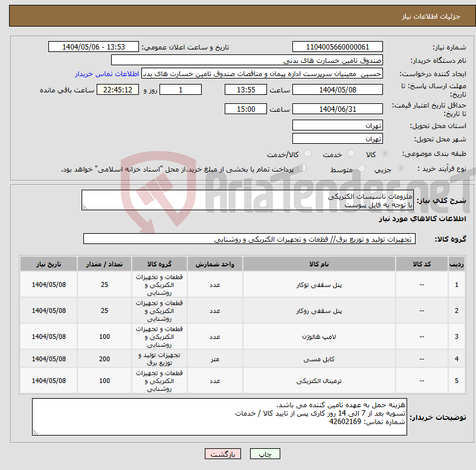The width and height of the screenshot is (476, 470).
Task: Select the کالا/خدمت radio button
Action: tap(308, 153)
